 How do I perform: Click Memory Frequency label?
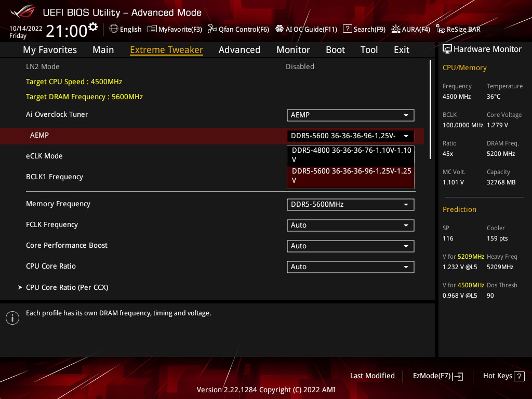coord(58,204)
